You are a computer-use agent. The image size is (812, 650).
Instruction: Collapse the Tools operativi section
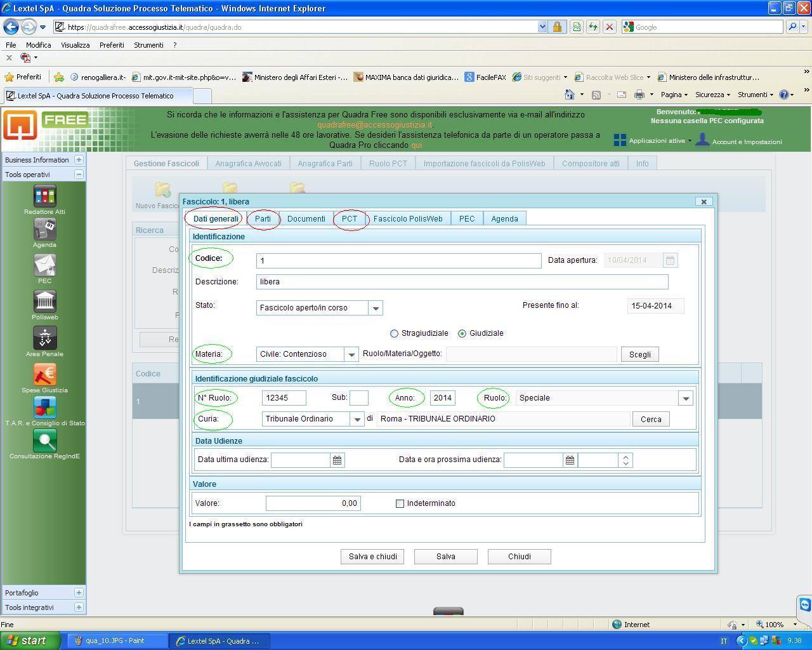[79, 174]
